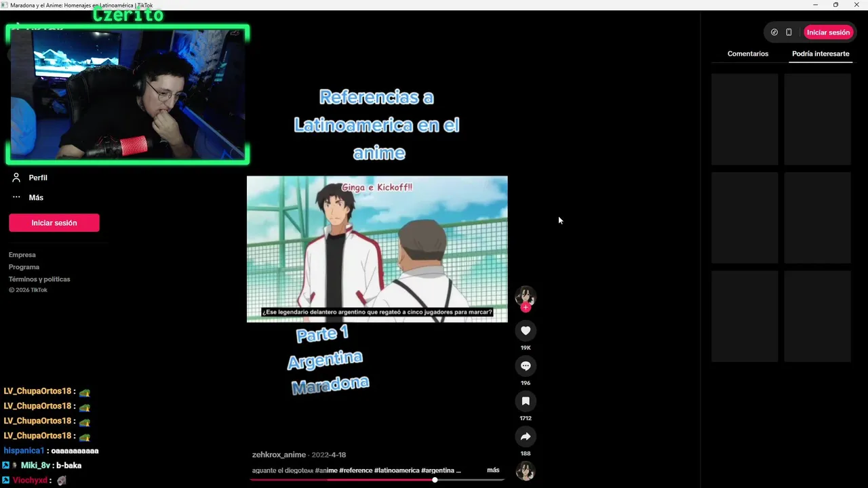Open second-row left recommended placeholder
This screenshot has height=488, width=868.
[x=745, y=218]
